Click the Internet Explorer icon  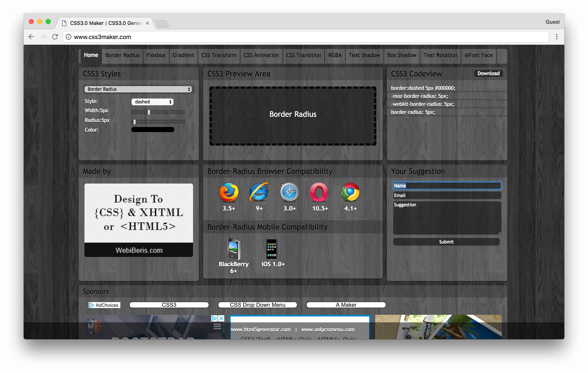[x=259, y=192]
